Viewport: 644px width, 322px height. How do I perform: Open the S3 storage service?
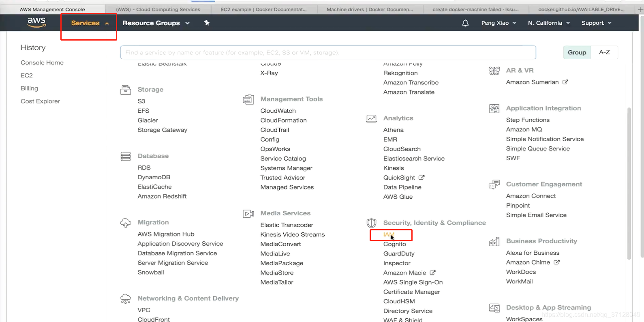(x=141, y=101)
